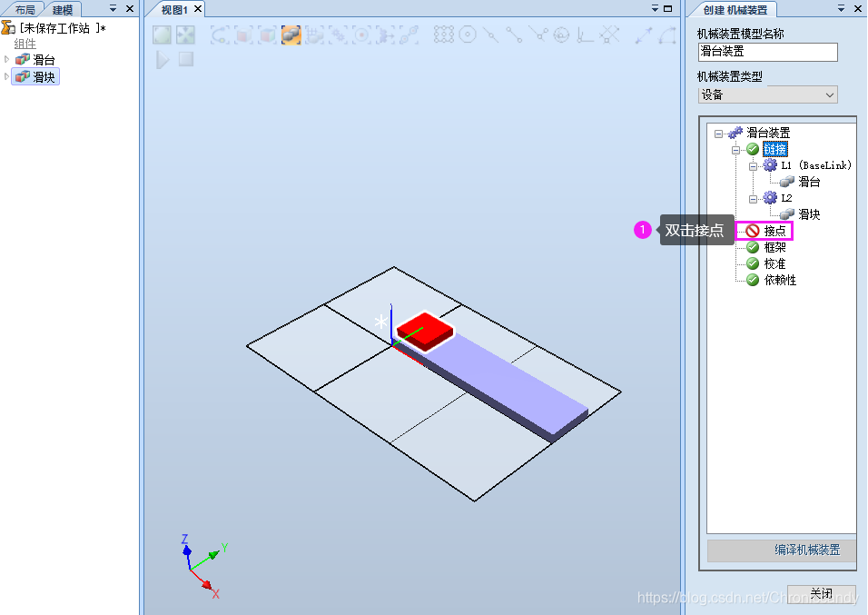Select the Group selection level icon
This screenshot has width=868, height=615.
point(315,35)
